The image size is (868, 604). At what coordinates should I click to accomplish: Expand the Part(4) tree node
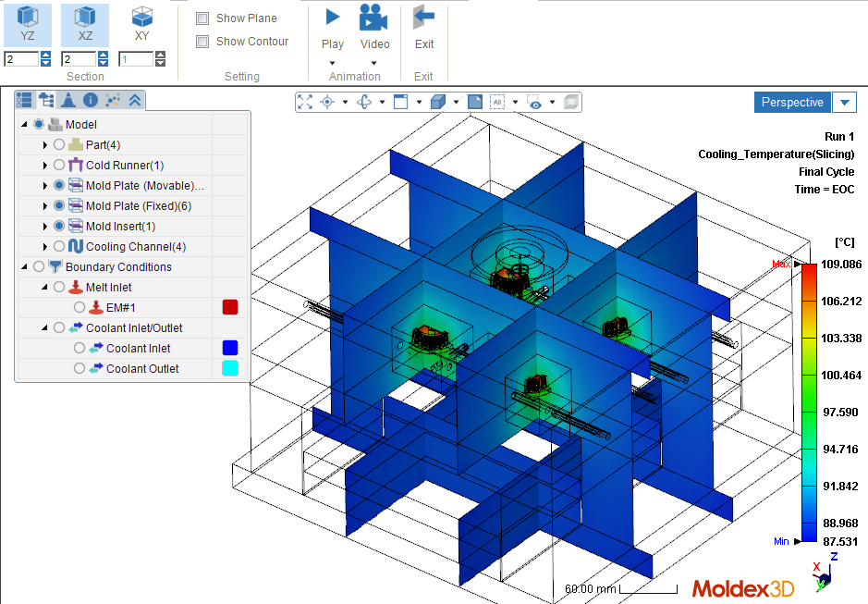[45, 145]
